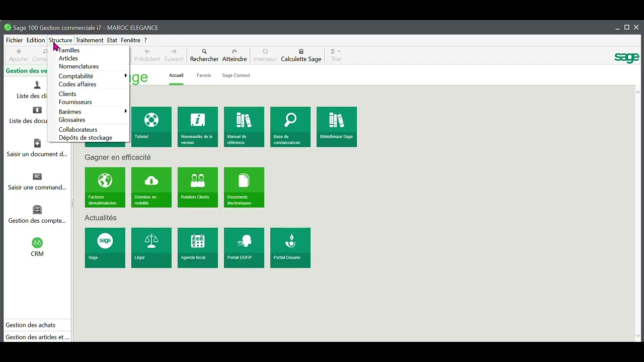Open the Tutoriel tile
The width and height of the screenshot is (644, 362).
(151, 127)
